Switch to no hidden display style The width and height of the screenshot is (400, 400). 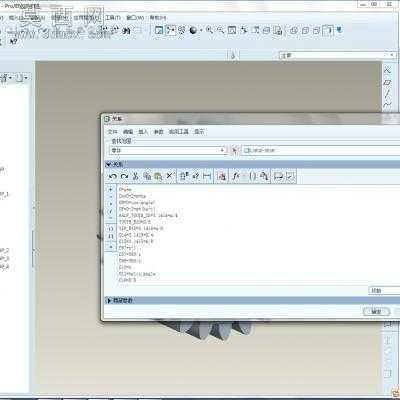pyautogui.click(x=316, y=30)
